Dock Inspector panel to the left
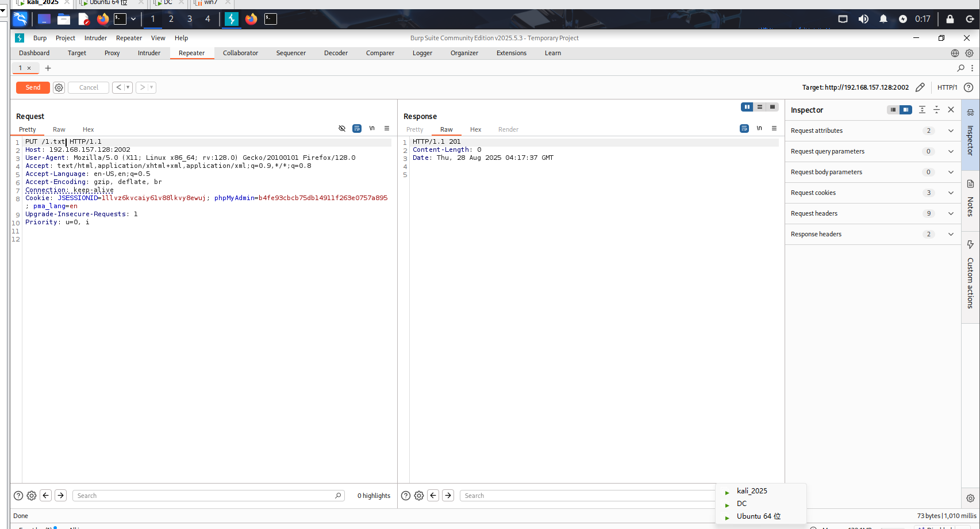The height and width of the screenshot is (529, 980). [x=893, y=110]
